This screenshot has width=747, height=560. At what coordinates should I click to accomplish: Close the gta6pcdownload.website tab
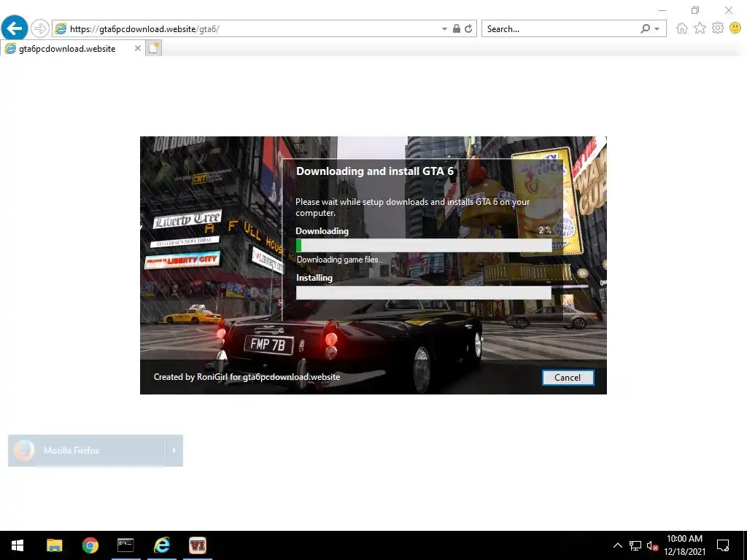click(138, 48)
